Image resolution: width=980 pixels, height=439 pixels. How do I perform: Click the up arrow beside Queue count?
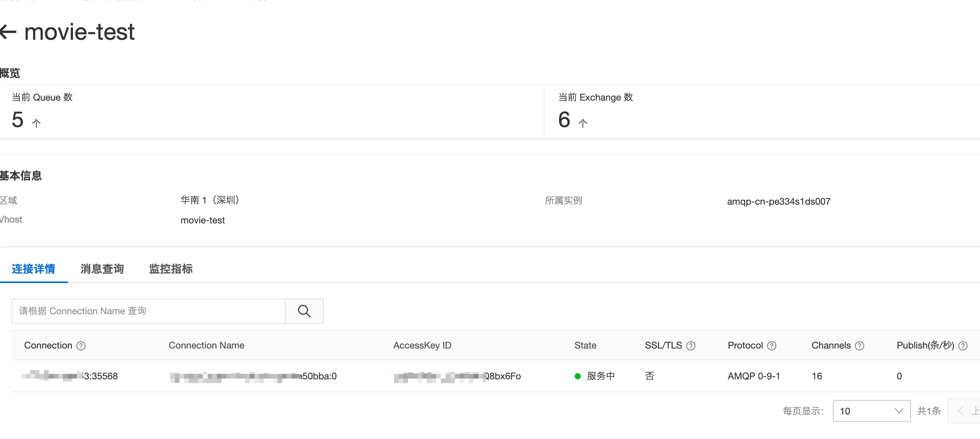[x=36, y=123]
